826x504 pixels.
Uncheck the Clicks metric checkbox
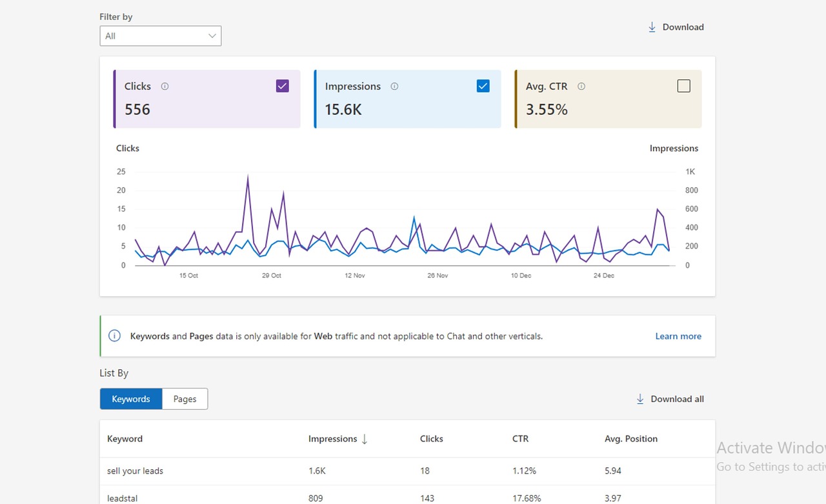click(x=282, y=86)
